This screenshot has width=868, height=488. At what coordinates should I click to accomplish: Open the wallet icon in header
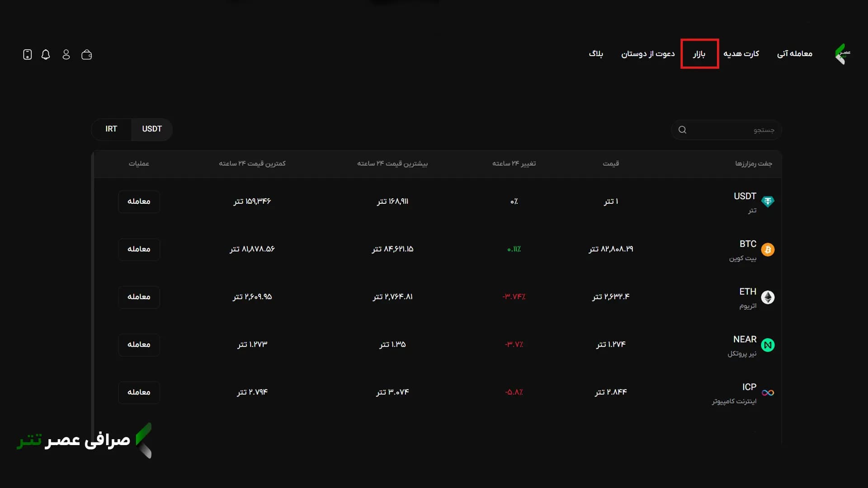coord(86,55)
